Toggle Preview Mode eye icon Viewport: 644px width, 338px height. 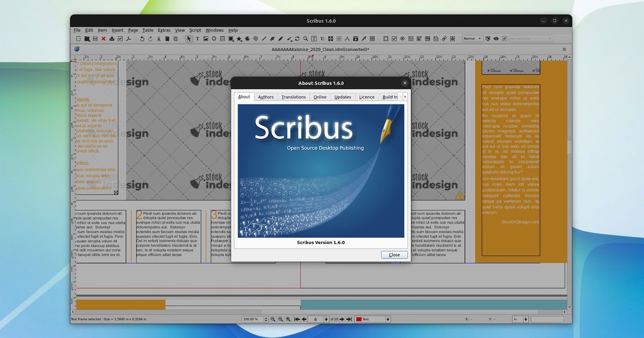pos(496,39)
